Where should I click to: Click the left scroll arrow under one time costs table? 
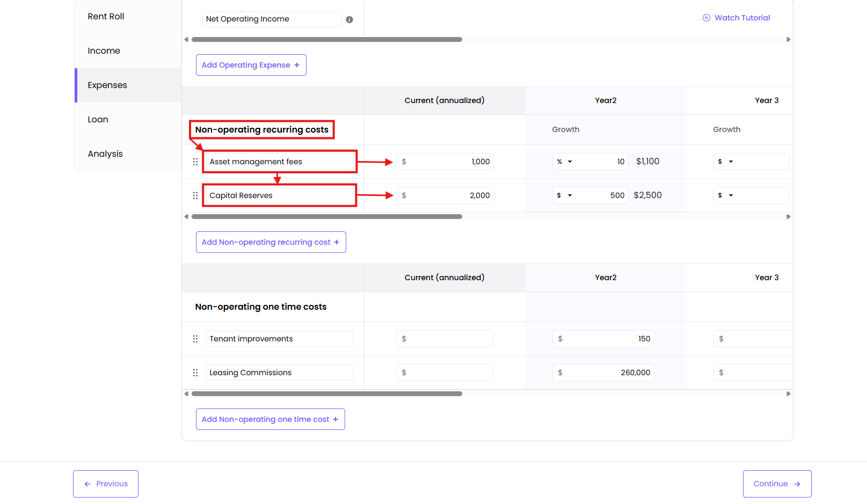click(x=186, y=393)
